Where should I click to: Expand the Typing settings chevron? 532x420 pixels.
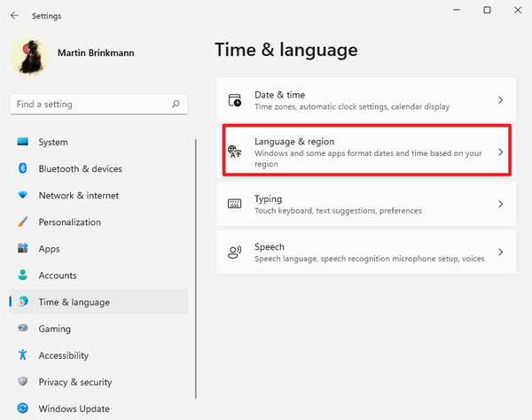click(500, 204)
